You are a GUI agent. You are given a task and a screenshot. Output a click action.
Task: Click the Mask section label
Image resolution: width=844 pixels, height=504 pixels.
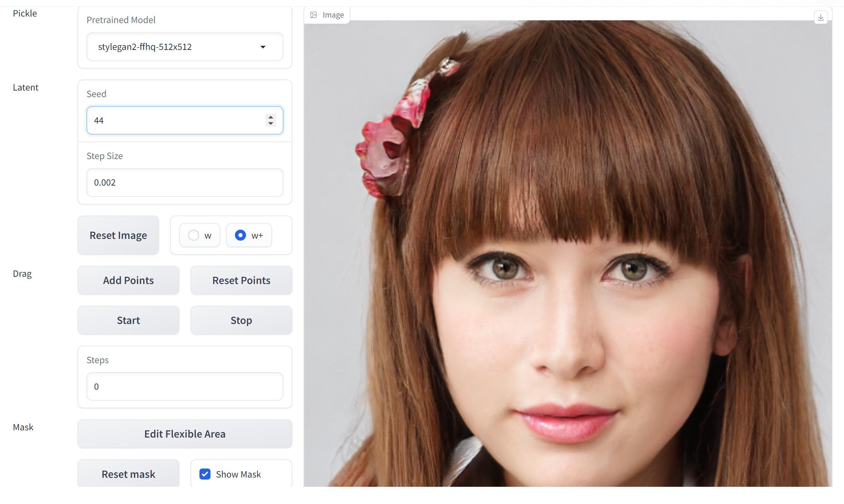[23, 427]
